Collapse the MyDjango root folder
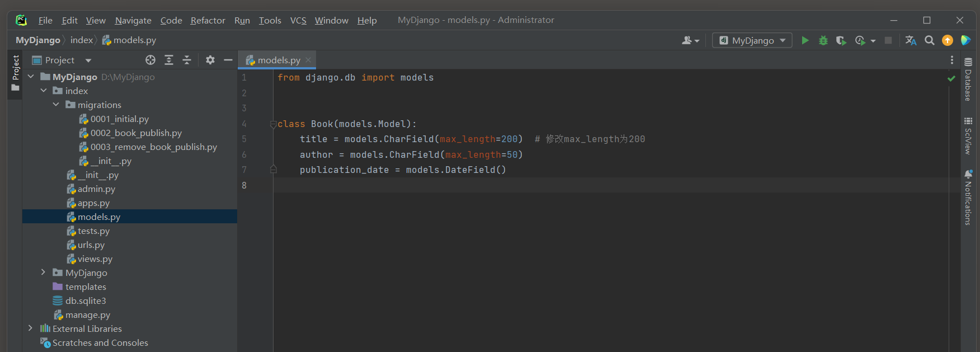Viewport: 980px width, 352px height. pyautogui.click(x=31, y=77)
